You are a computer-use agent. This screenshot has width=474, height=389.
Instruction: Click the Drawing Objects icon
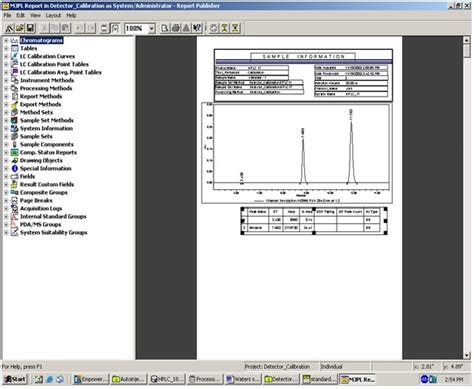point(14,160)
